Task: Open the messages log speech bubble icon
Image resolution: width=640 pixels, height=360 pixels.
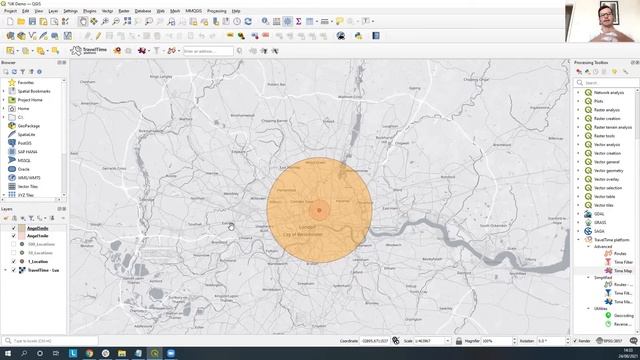Action: click(x=633, y=340)
